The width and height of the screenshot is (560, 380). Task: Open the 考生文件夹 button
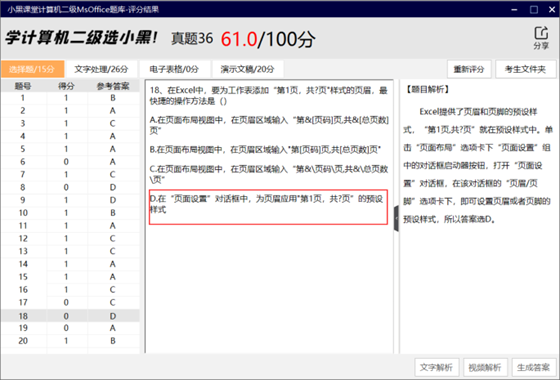click(x=525, y=69)
